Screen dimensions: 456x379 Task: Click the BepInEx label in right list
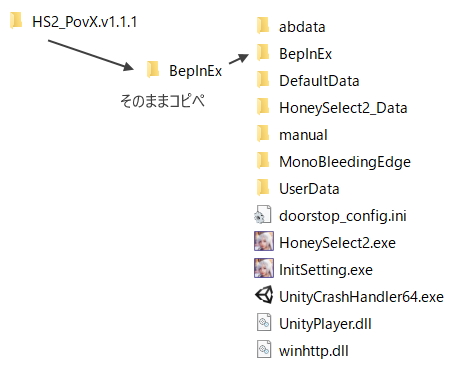[x=305, y=54]
